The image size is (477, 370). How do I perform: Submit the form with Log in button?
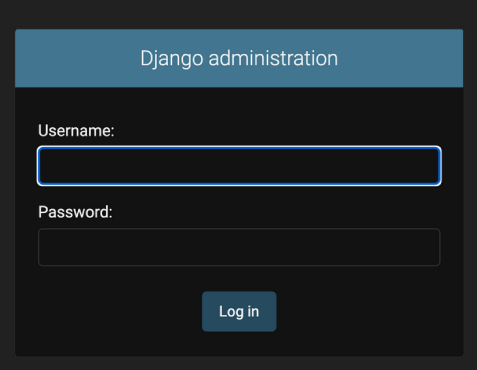tap(239, 311)
